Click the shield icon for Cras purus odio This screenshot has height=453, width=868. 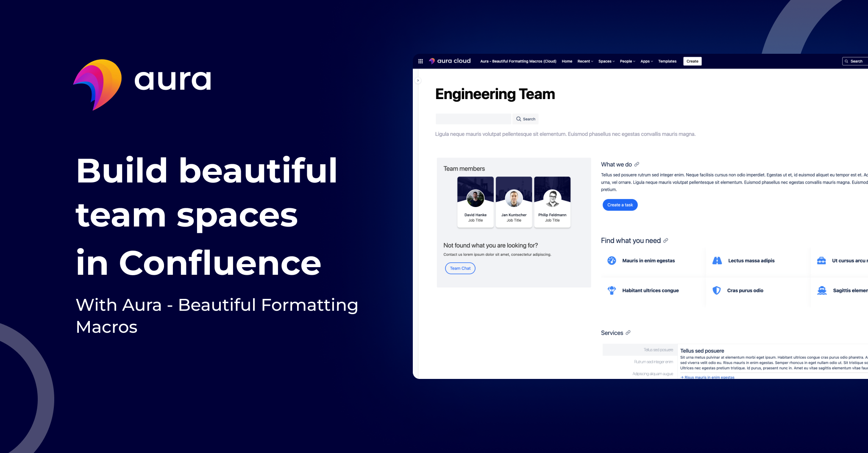click(717, 290)
